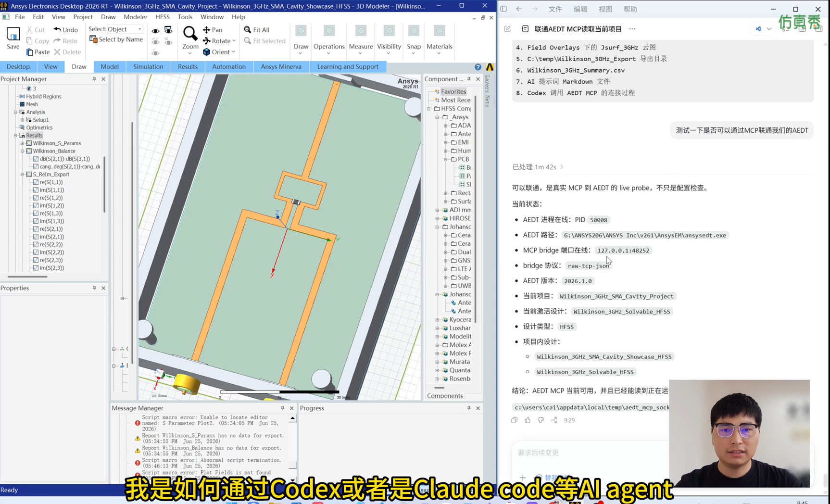Click the share arrow icon below reply
830x504 pixels.
[x=554, y=420]
